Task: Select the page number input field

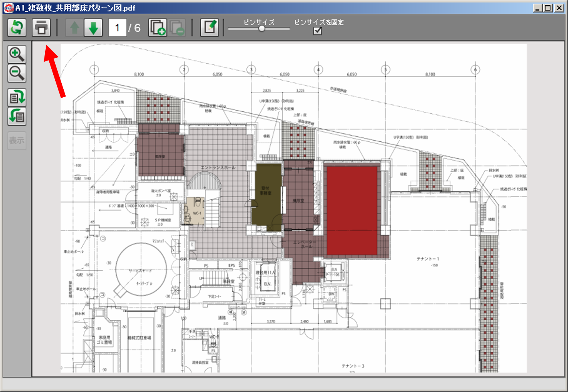Action: (117, 27)
